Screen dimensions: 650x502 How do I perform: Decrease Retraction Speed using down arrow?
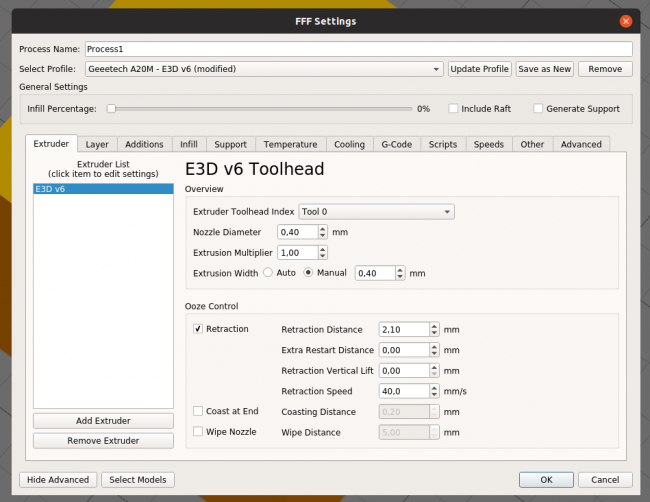tap(434, 395)
